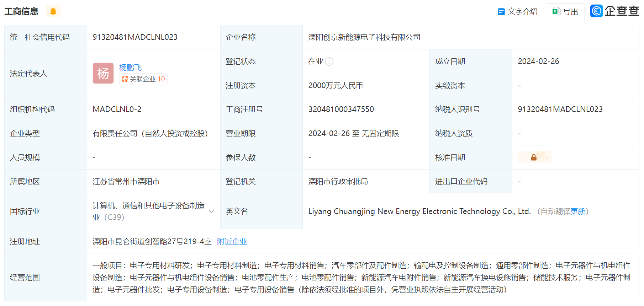The height and width of the screenshot is (306, 644).
Task: Select the unified social credit code value
Action: pos(135,37)
